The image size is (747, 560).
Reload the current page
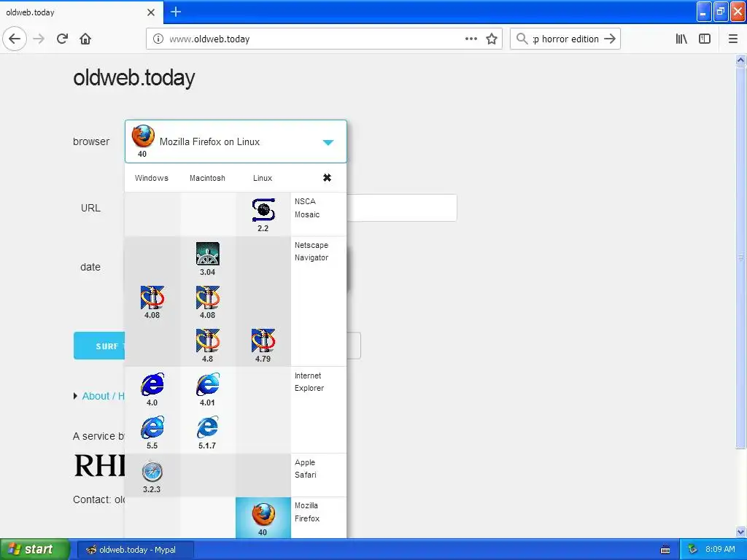tap(62, 39)
